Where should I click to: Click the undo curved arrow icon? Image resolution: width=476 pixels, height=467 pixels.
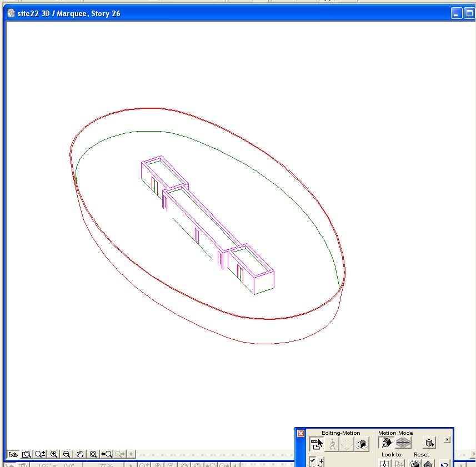coord(444,463)
